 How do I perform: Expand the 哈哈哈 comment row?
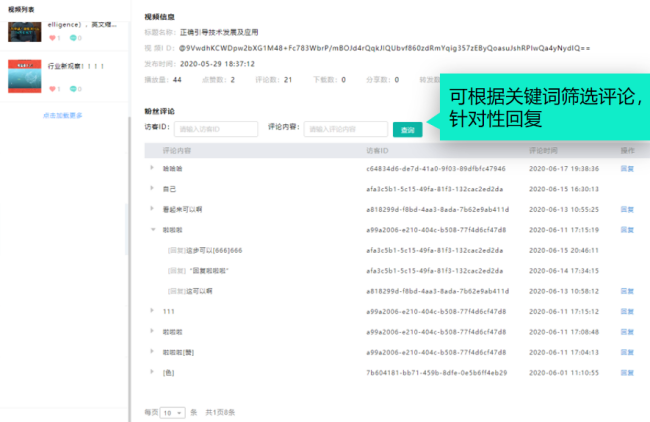coord(152,168)
